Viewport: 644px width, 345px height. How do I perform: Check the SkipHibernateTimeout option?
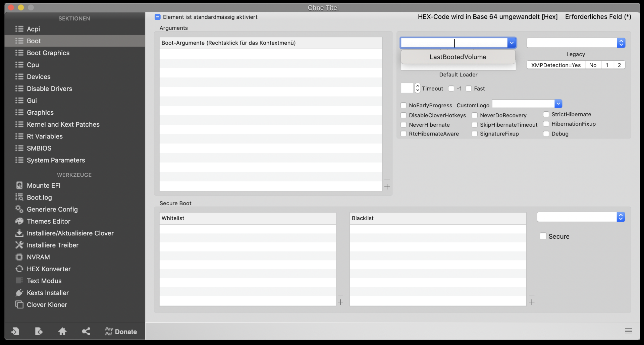[x=475, y=125]
